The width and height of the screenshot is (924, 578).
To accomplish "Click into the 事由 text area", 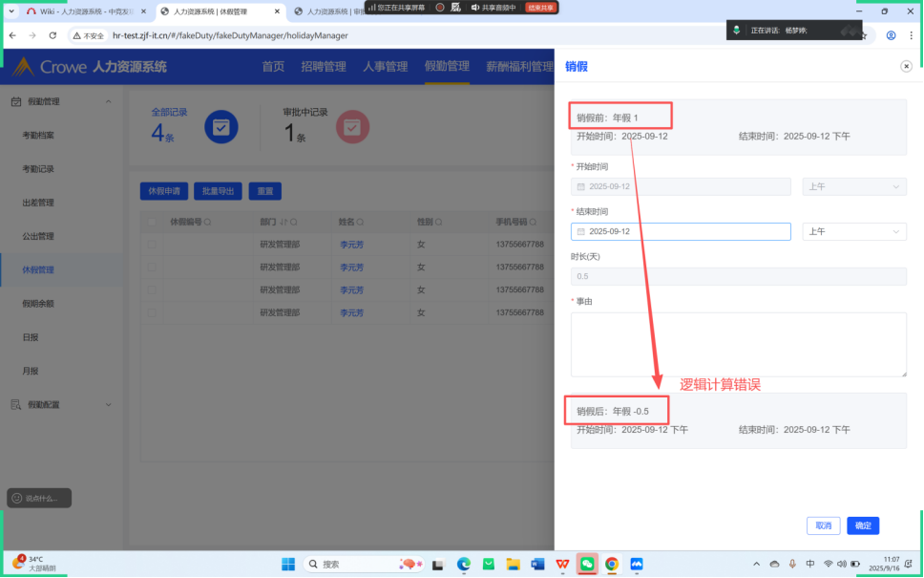I will tap(739, 345).
